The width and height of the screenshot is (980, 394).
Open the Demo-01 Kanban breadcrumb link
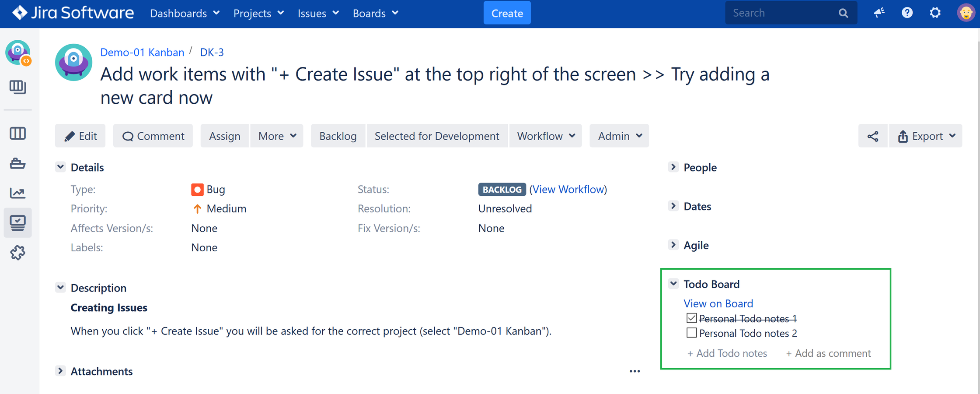pyautogui.click(x=142, y=52)
